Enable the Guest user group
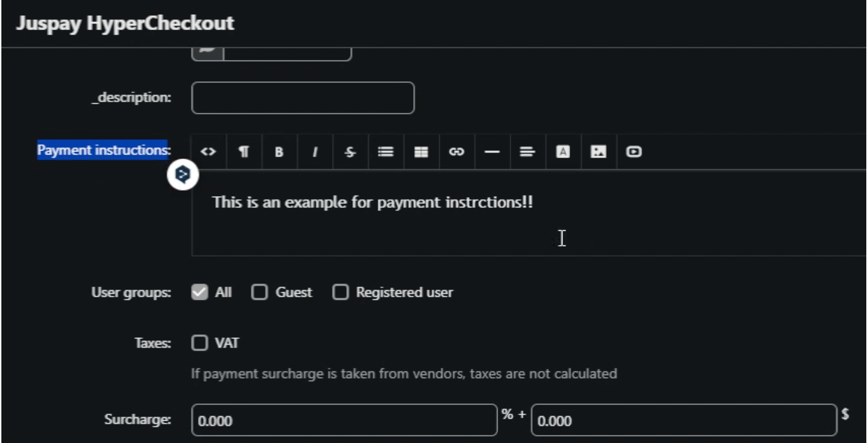This screenshot has height=443, width=868. tap(260, 292)
